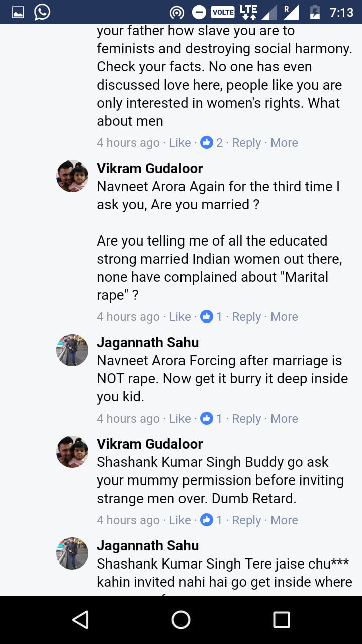Open Vikram Gudaloor's profile from first name link
The image size is (362, 644).
point(149,168)
